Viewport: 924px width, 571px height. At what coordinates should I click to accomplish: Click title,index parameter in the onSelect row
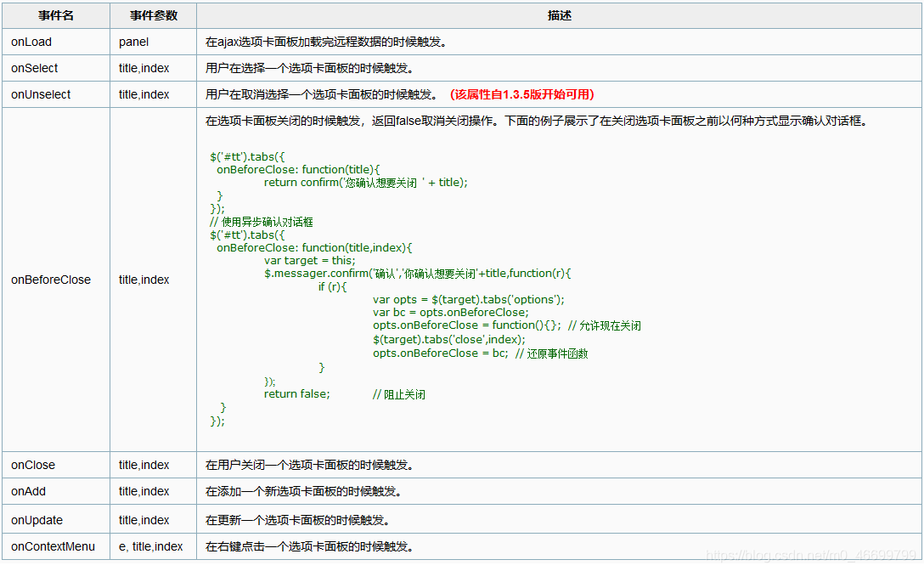(x=144, y=69)
